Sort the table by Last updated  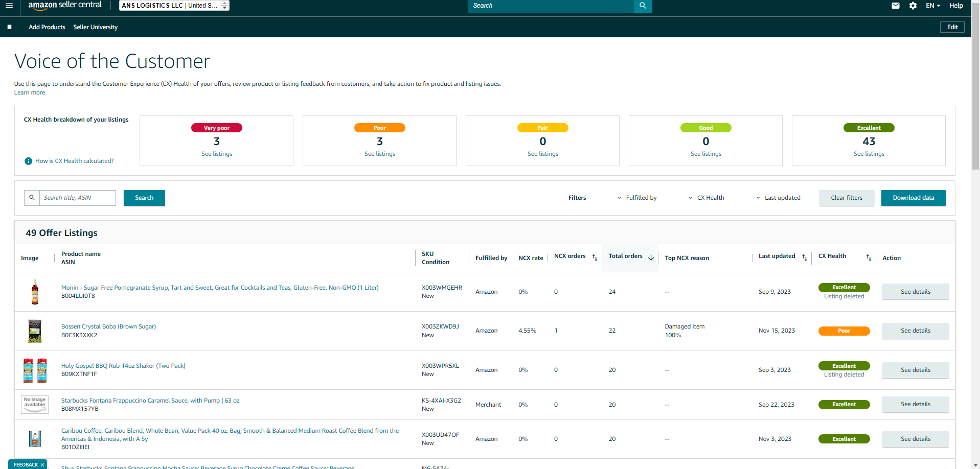pyautogui.click(x=805, y=257)
